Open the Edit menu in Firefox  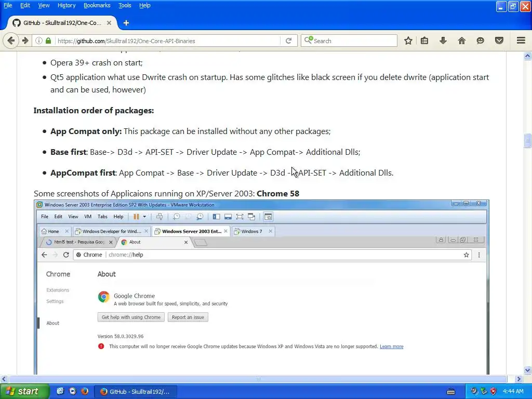pos(25,5)
